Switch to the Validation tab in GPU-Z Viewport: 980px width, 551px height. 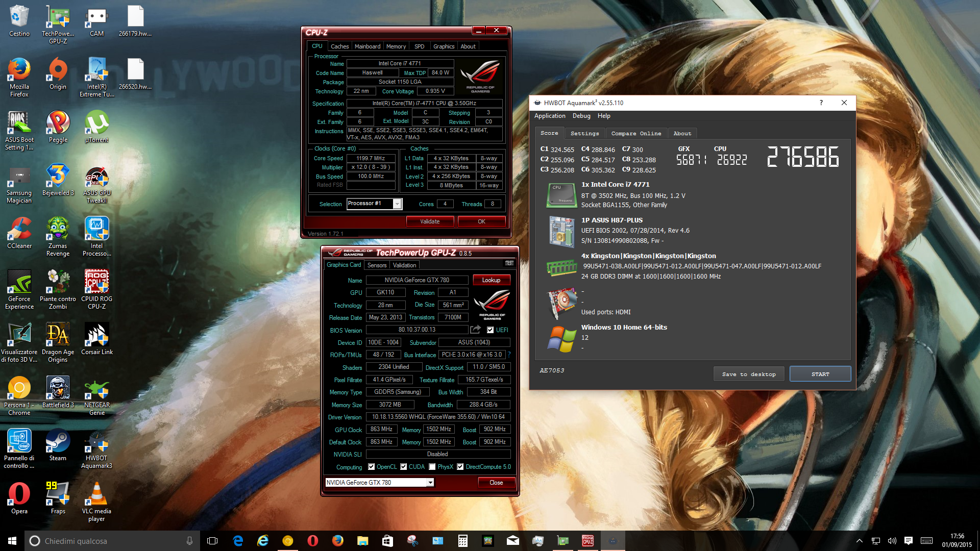pyautogui.click(x=404, y=265)
